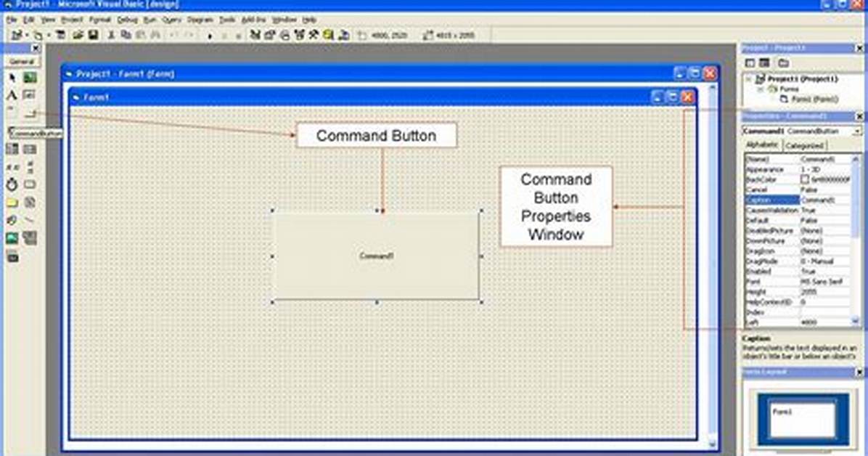Select the Label control in the toolbox
The image size is (868, 456).
(x=12, y=95)
